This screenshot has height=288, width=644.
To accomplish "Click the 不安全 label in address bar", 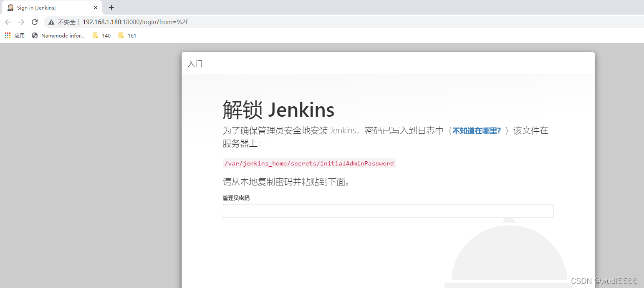I will pyautogui.click(x=67, y=22).
